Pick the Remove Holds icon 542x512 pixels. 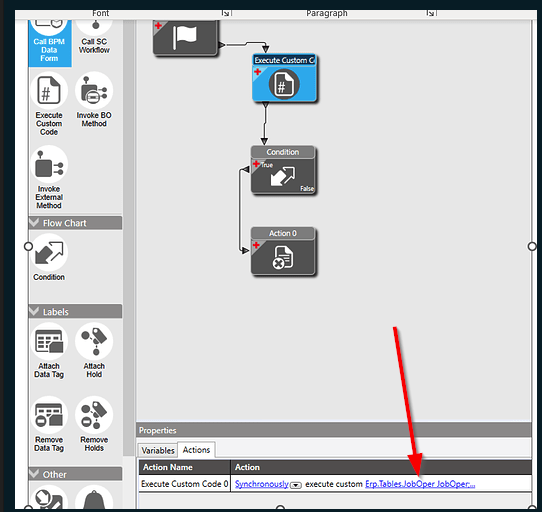94,415
